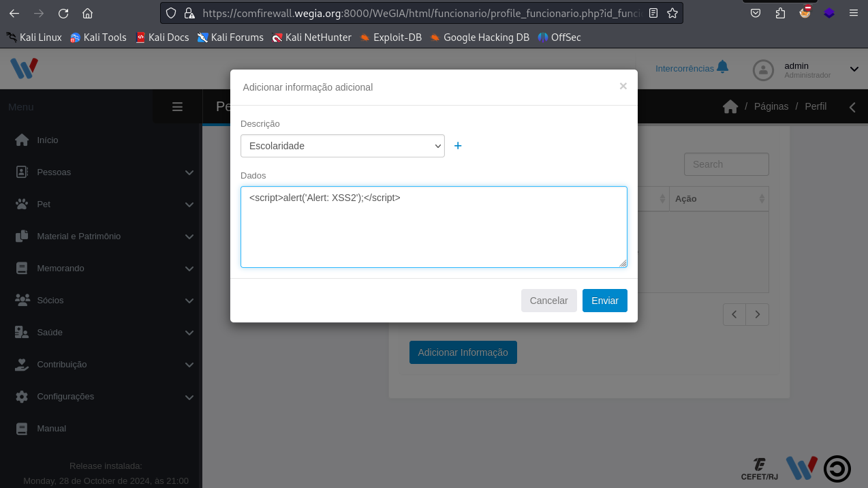
Task: Expand Material e Patrimônio menu
Action: (x=101, y=237)
